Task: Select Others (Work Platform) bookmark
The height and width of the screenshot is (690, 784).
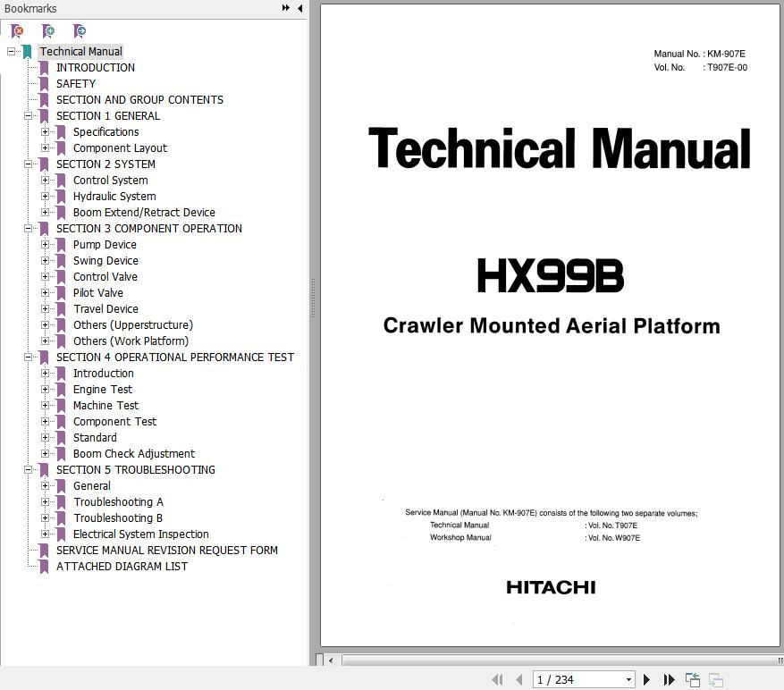Action: click(131, 341)
